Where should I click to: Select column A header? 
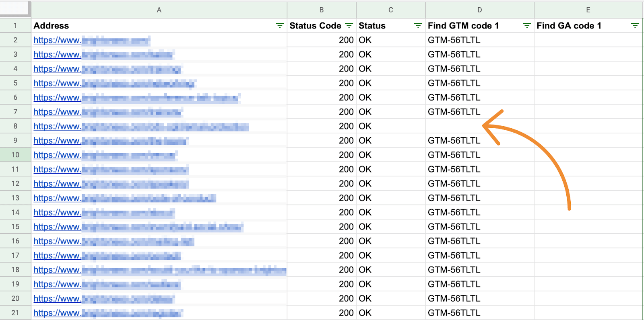click(x=159, y=10)
